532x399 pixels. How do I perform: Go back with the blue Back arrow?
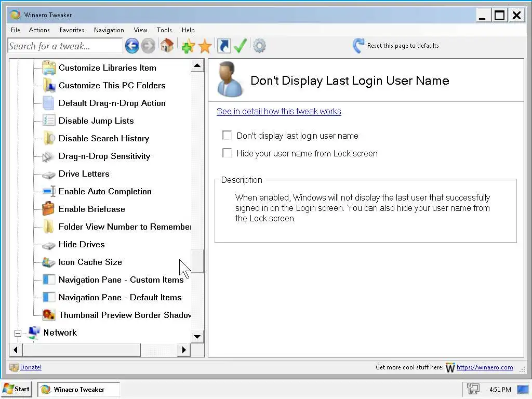click(x=132, y=46)
